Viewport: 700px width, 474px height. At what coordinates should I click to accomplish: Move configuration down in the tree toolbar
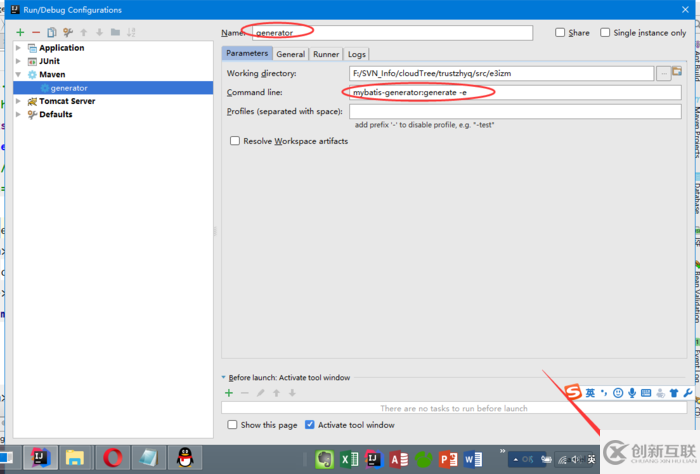click(99, 32)
